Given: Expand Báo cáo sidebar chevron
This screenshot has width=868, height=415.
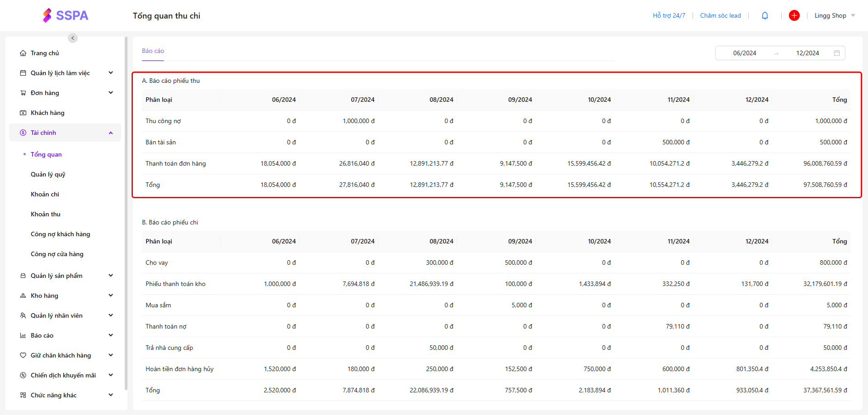Looking at the screenshot, I should click(111, 335).
